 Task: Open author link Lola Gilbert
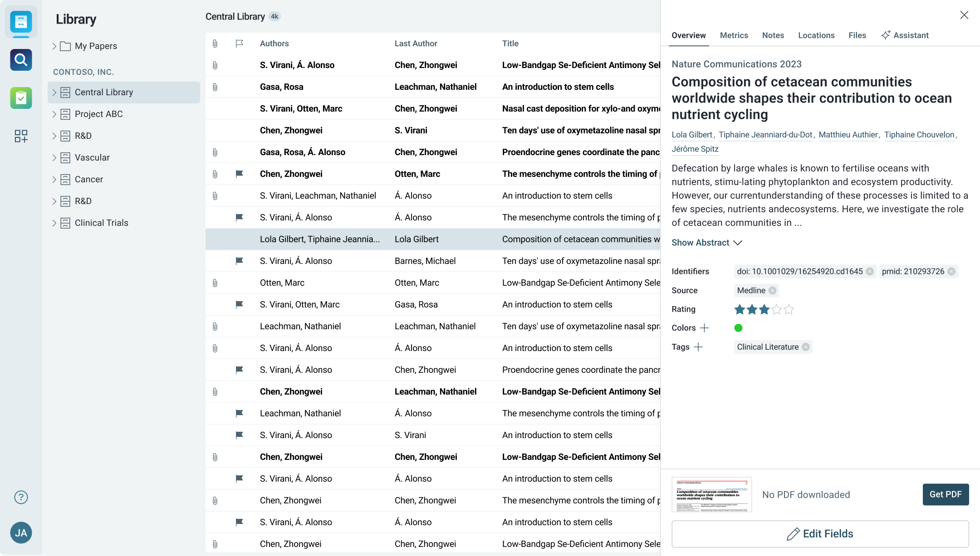(x=692, y=135)
